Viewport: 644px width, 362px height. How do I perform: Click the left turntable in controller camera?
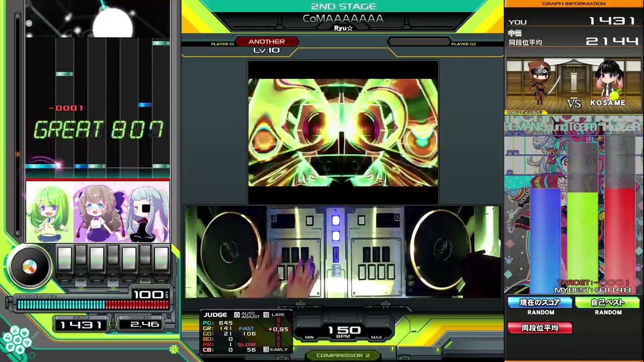pos(229,250)
